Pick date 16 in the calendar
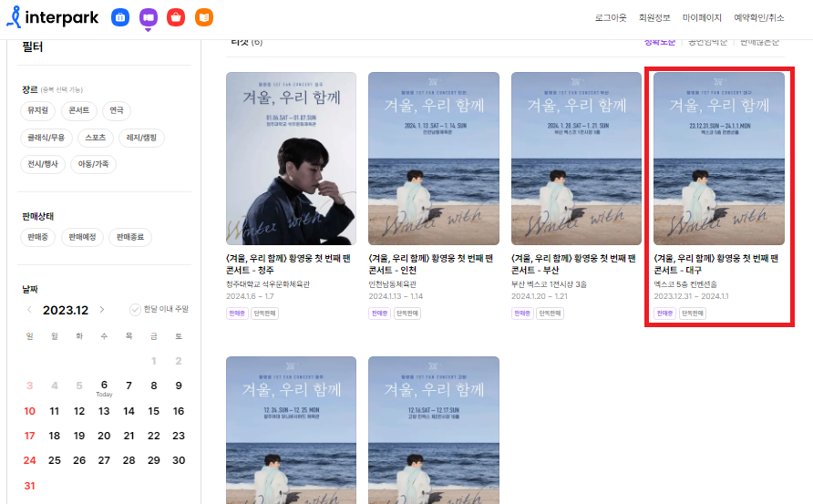 coord(179,411)
